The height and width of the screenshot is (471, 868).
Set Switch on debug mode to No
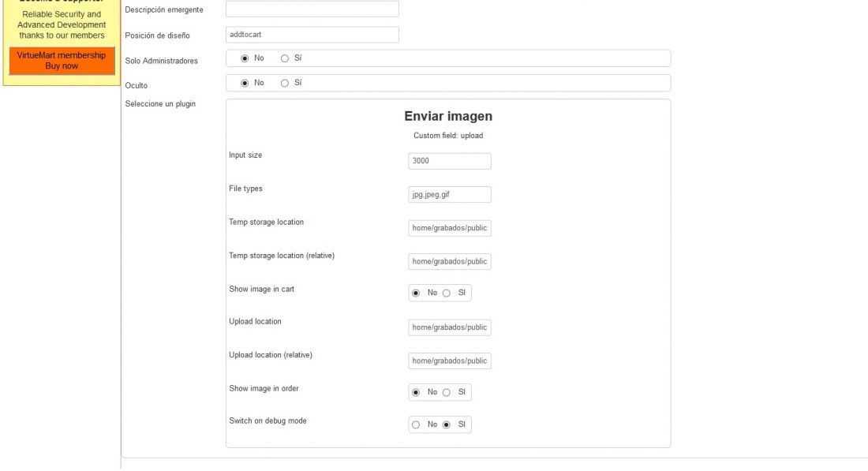click(416, 424)
